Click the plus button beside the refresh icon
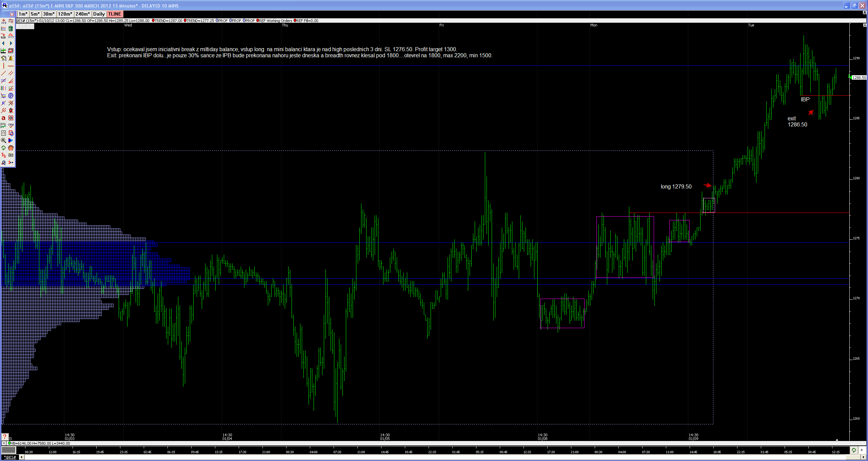Viewport: 868px width, 461px height. 862,450
